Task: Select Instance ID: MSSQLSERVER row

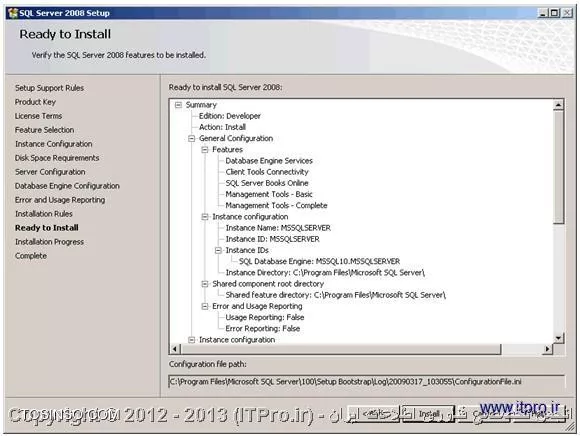Action: 272,239
